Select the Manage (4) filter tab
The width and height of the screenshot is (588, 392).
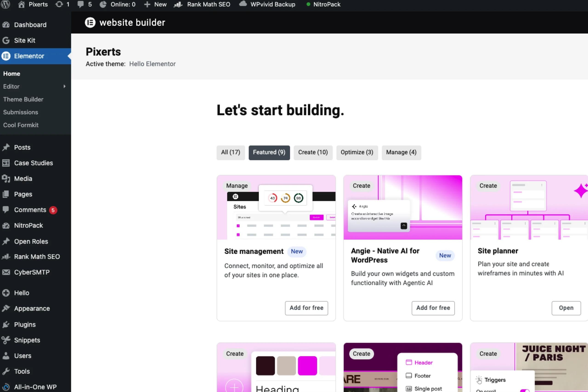point(401,152)
